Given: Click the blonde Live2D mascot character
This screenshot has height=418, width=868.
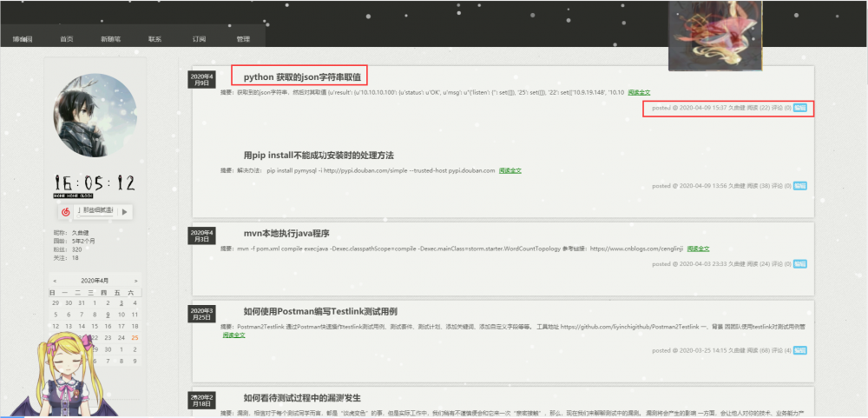Looking at the screenshot, I should click(69, 376).
